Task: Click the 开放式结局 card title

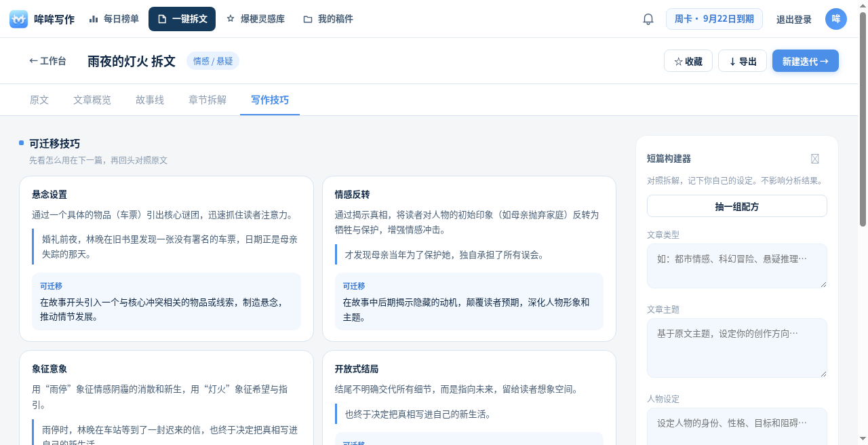Action: pos(357,369)
